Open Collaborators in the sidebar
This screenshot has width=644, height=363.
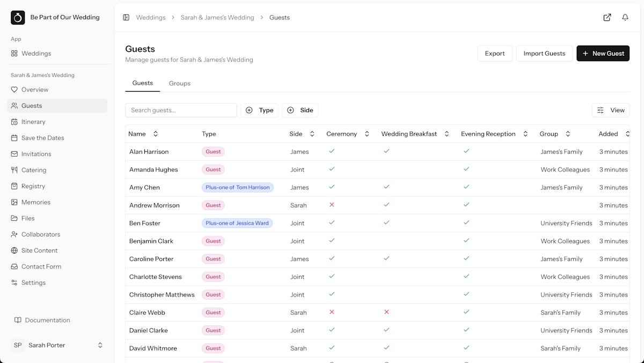coord(57,234)
